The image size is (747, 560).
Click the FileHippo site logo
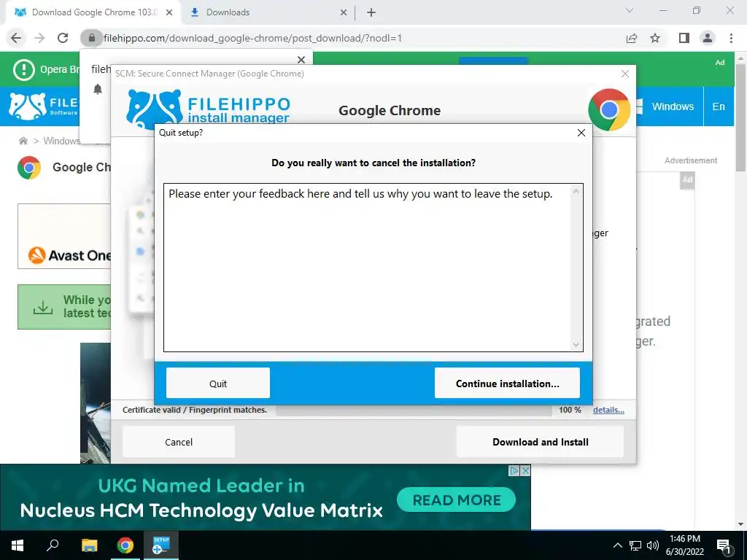tap(44, 106)
